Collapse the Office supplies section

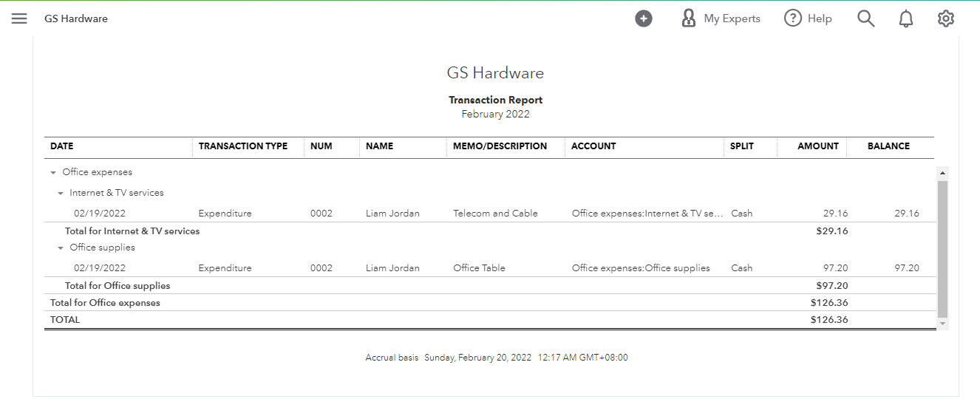[x=61, y=248]
